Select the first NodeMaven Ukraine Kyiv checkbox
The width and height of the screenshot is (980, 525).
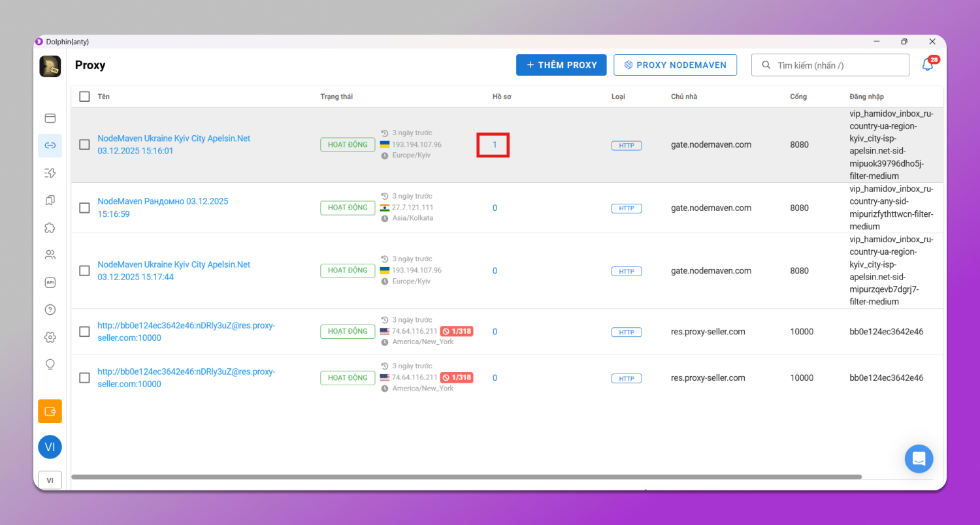tap(84, 144)
